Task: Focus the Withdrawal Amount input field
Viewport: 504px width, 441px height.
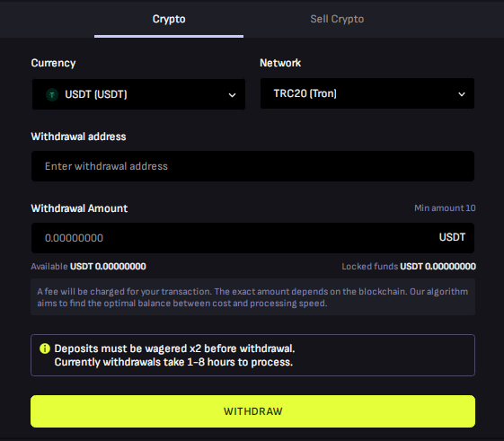Action: [x=253, y=238]
